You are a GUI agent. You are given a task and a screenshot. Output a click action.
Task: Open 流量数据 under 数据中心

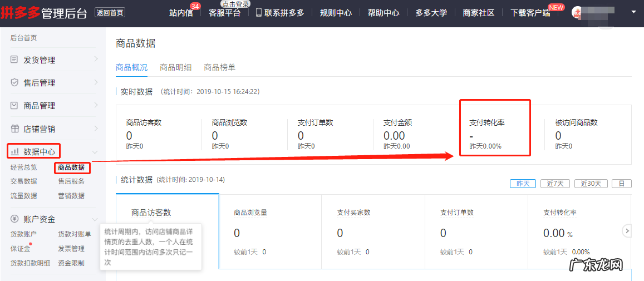tap(23, 195)
